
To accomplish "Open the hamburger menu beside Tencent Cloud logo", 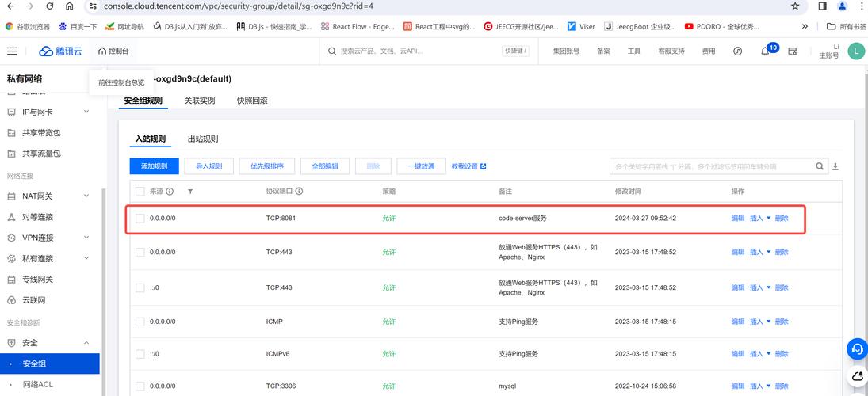I will click(12, 51).
